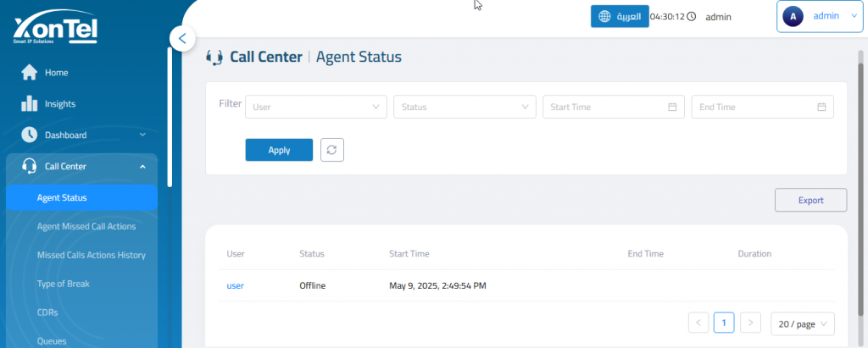This screenshot has width=868, height=348.
Task: Go to Type of Break page
Action: [63, 283]
